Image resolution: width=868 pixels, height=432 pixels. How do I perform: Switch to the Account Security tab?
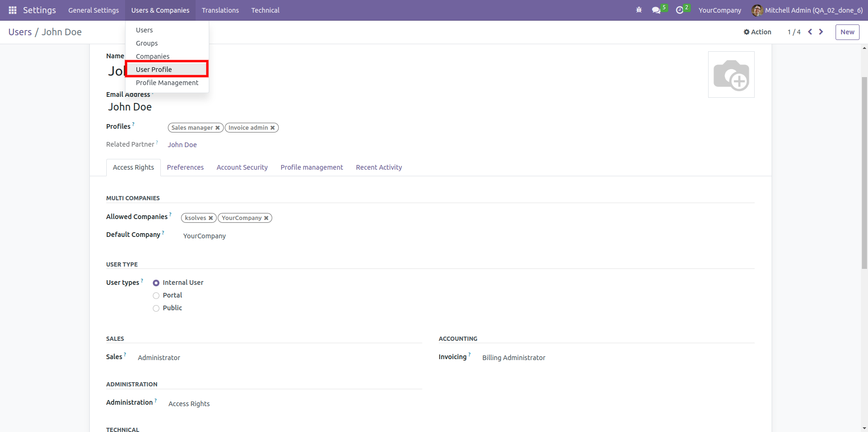click(242, 167)
